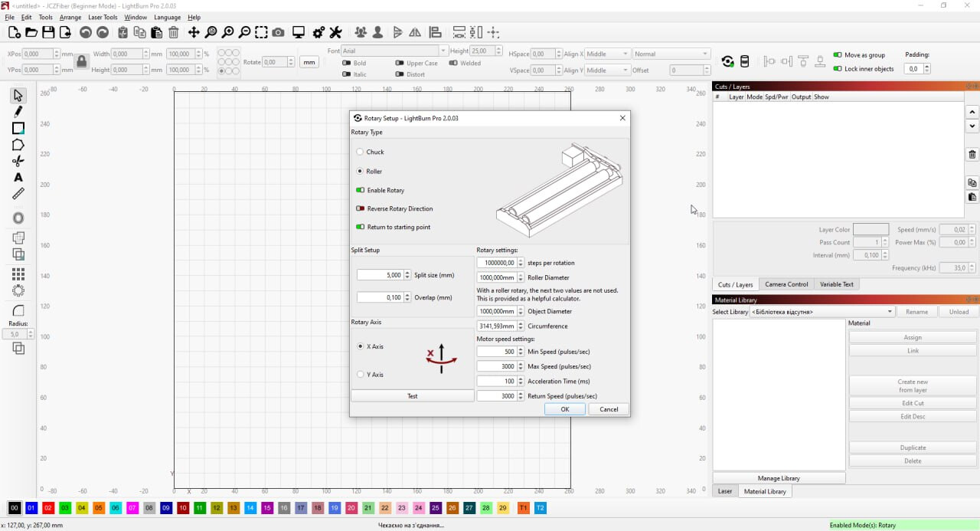This screenshot has width=980, height=531.
Task: Pick the Polygon shape tool
Action: click(x=18, y=145)
